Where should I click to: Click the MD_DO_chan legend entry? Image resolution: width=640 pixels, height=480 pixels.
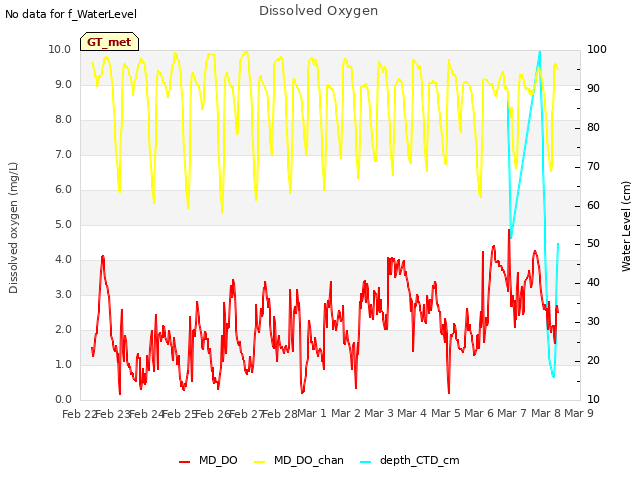click(299, 460)
